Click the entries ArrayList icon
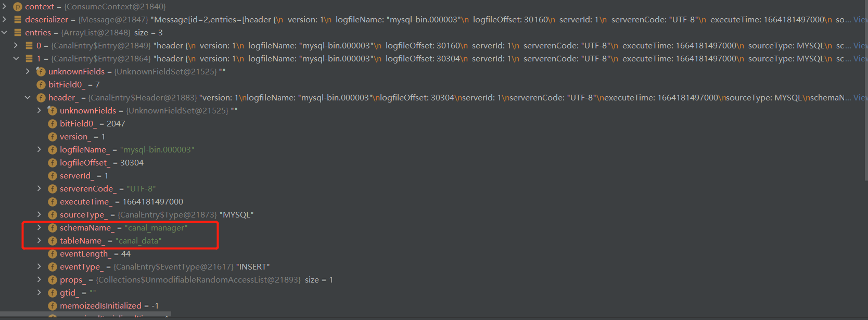This screenshot has width=868, height=320. [x=17, y=32]
